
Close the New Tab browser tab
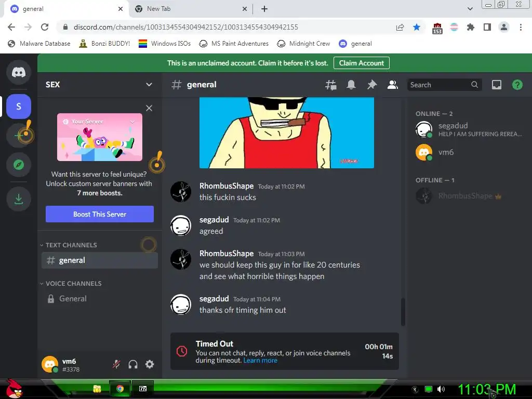245,9
